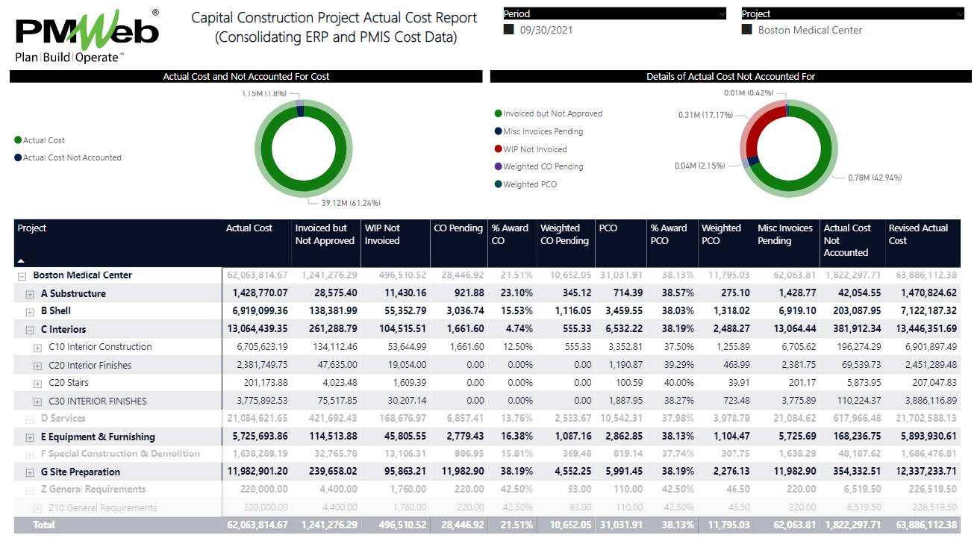The width and height of the screenshot is (980, 544).
Task: Collapse the C Interiors row
Action: click(x=30, y=330)
